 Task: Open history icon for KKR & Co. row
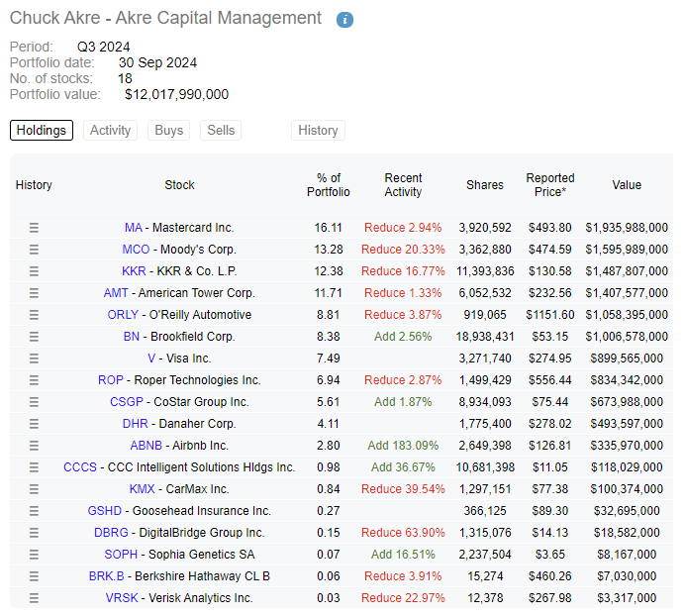(x=34, y=271)
